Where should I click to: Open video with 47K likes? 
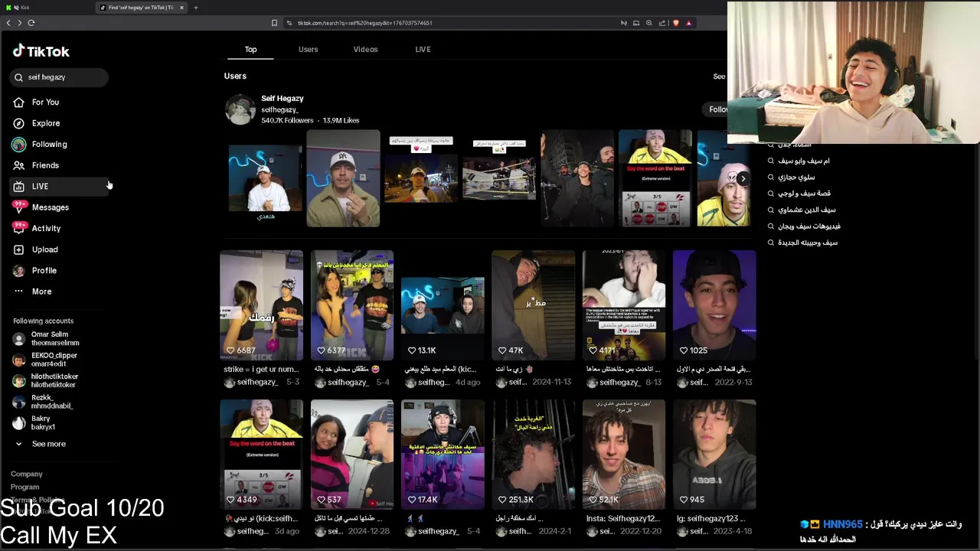[x=533, y=305]
